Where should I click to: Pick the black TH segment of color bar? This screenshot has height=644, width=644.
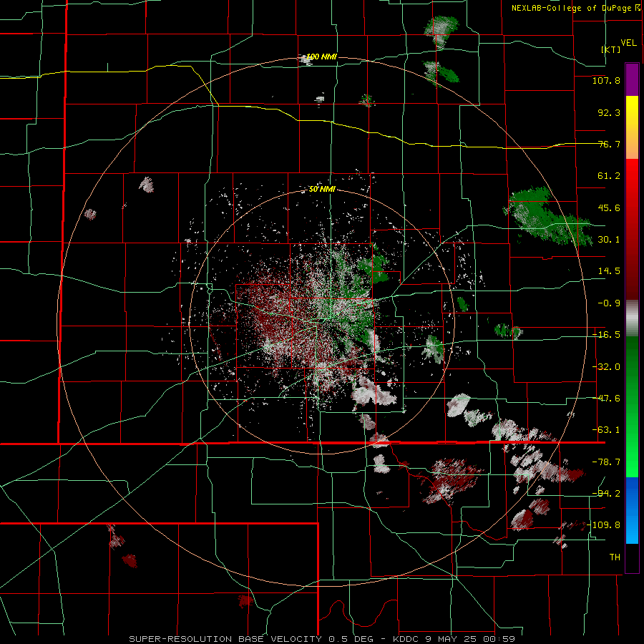(632, 557)
